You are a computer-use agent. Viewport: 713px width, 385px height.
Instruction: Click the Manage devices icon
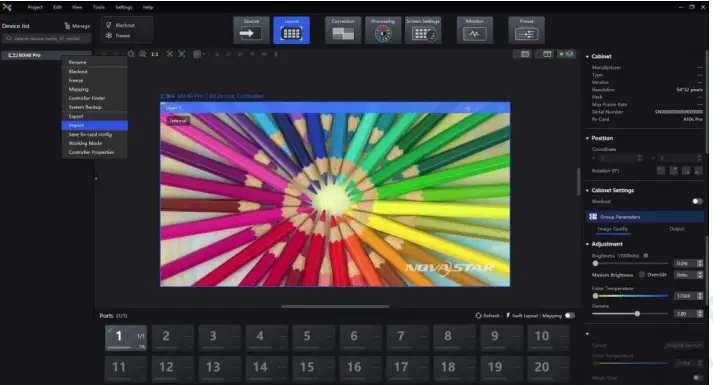click(x=67, y=26)
